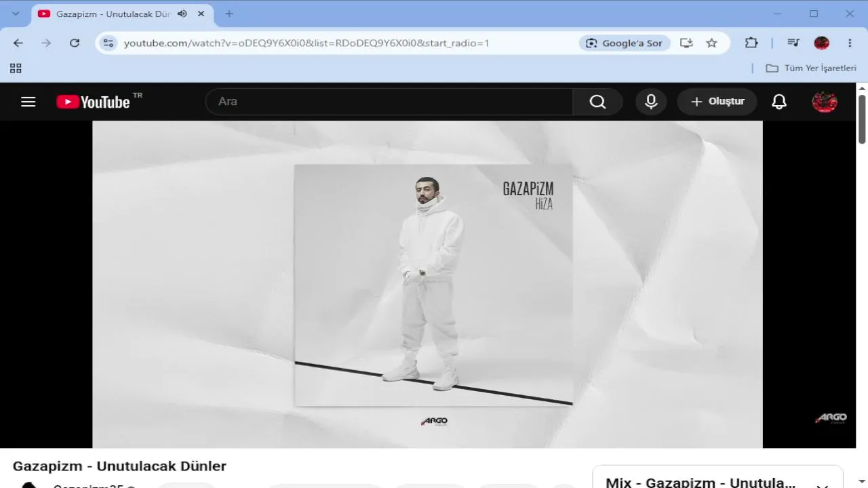
Task: Start voice search with the microphone
Action: point(651,102)
